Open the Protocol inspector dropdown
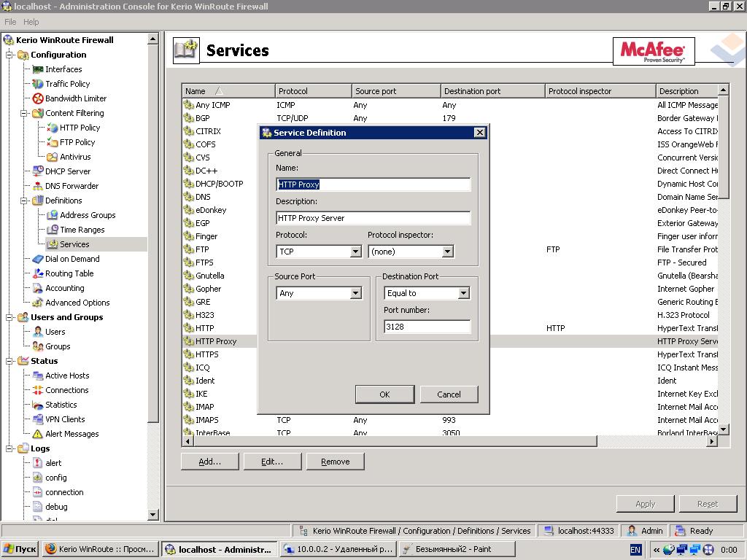The image size is (747, 560). (447, 252)
